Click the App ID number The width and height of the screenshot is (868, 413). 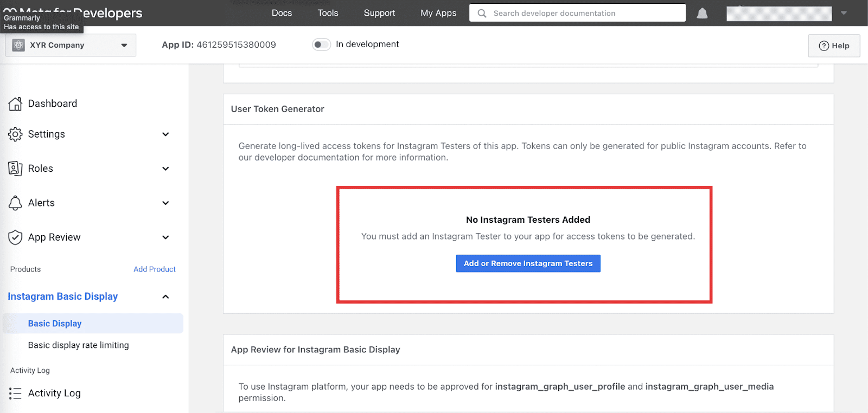tap(236, 44)
